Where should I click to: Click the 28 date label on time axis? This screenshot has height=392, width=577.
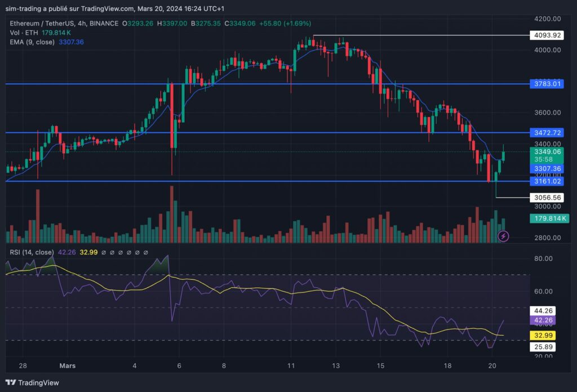pos(23,366)
